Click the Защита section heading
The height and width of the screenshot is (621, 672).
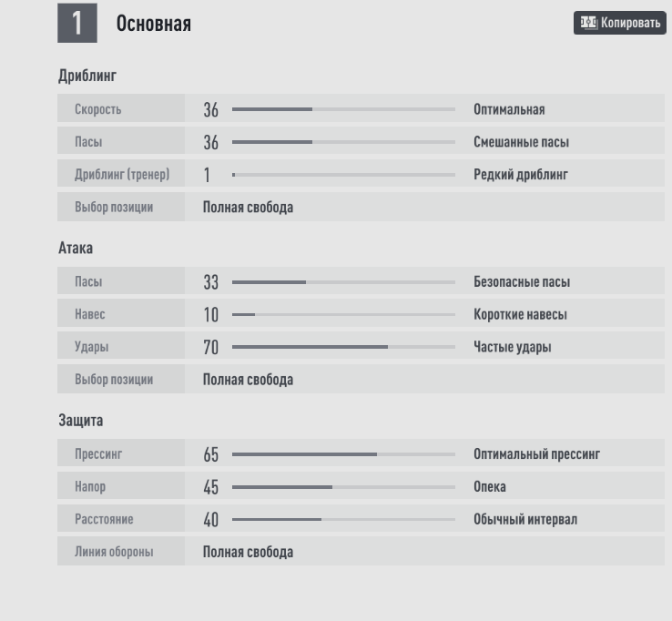coord(80,421)
